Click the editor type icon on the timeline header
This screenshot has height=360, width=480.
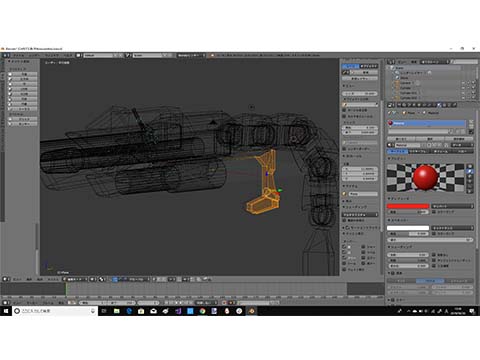tap(5, 303)
